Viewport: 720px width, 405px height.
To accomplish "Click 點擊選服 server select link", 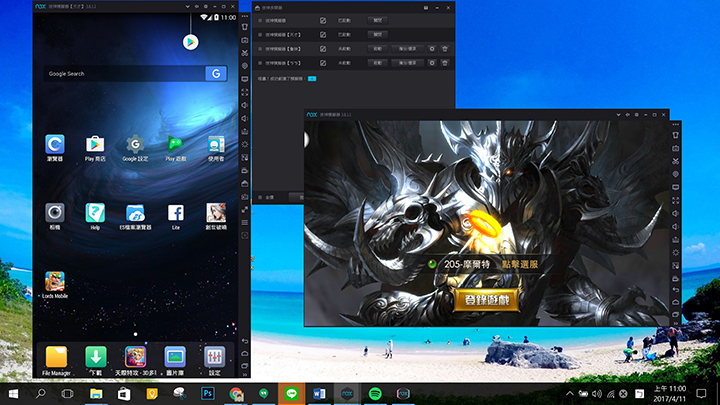I will (x=519, y=264).
